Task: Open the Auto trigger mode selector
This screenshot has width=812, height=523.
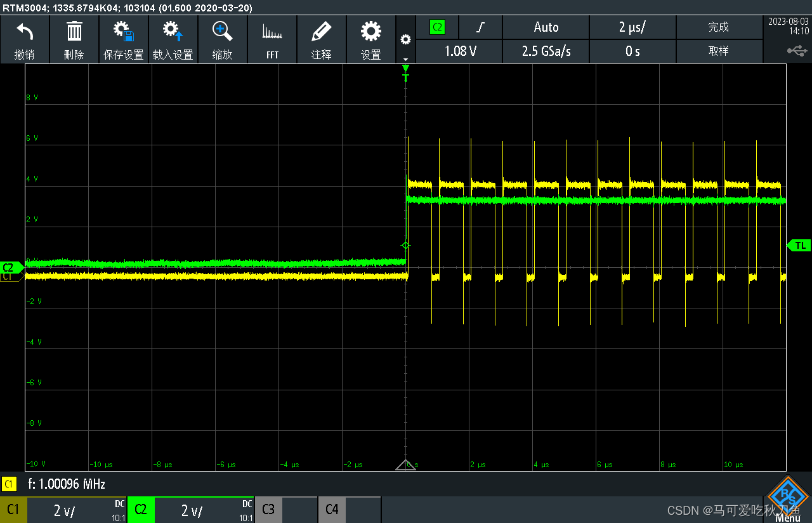Action: [x=545, y=27]
